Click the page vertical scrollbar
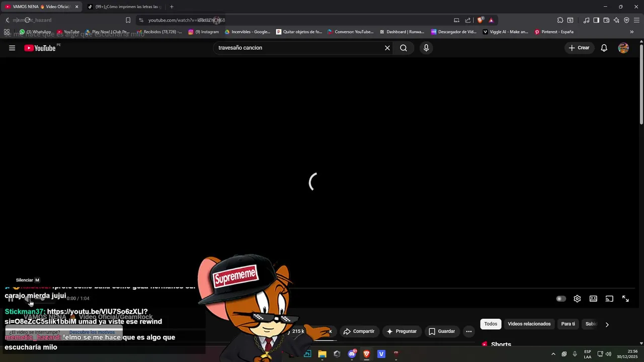The height and width of the screenshot is (362, 644). point(641,85)
